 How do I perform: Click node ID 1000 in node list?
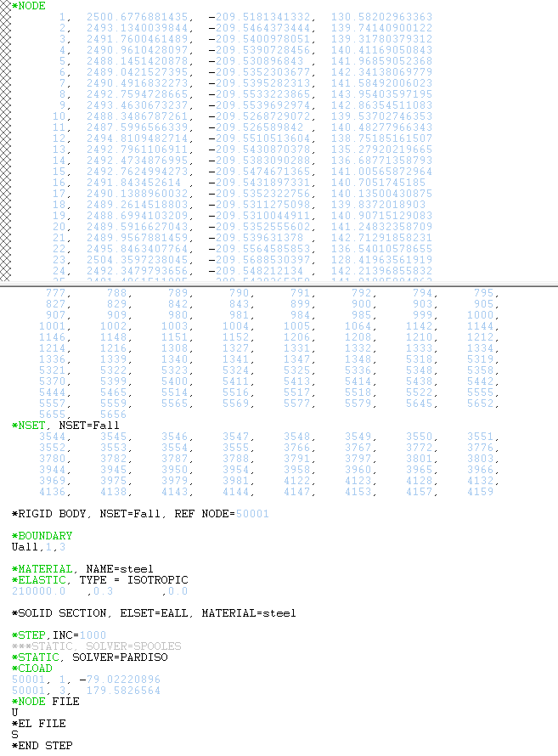pos(481,315)
